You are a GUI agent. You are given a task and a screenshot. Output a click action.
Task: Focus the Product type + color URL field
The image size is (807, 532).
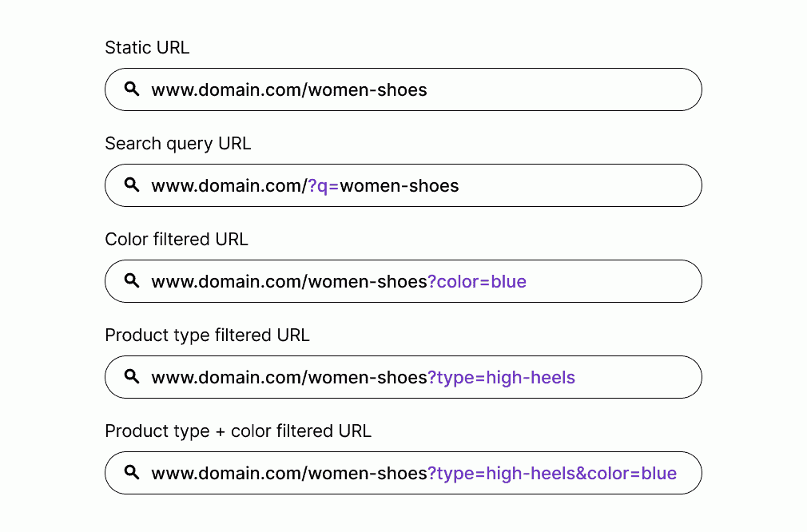pos(403,473)
